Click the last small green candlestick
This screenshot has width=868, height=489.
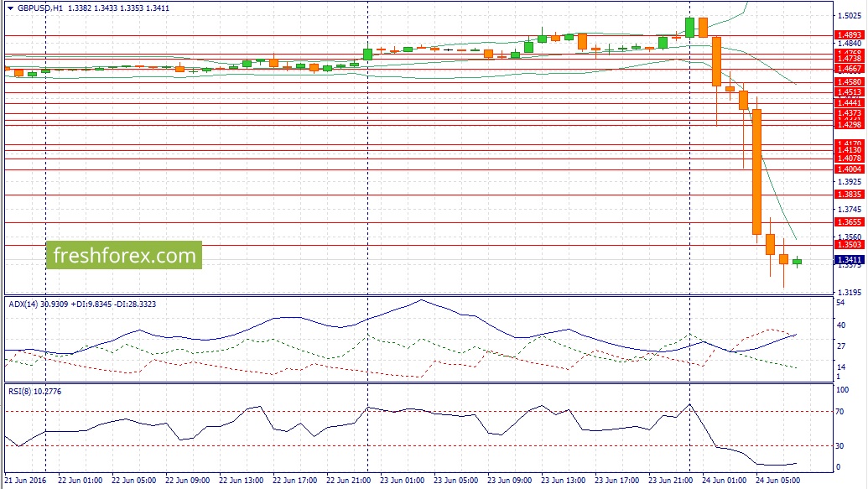(797, 262)
